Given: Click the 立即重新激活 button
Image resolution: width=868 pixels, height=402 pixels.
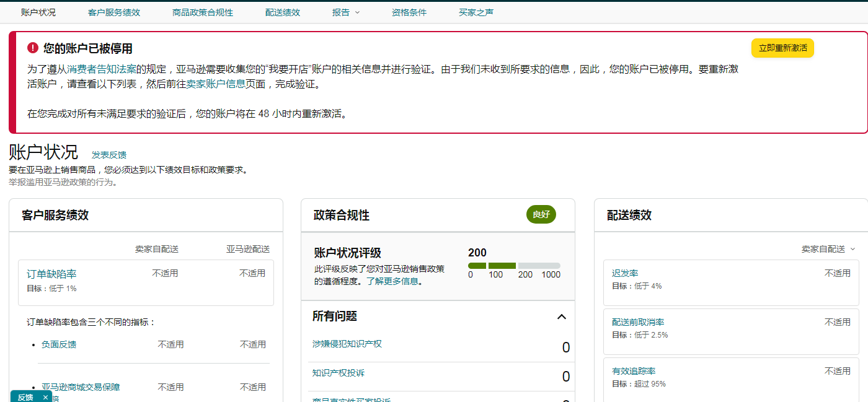Looking at the screenshot, I should 782,48.
